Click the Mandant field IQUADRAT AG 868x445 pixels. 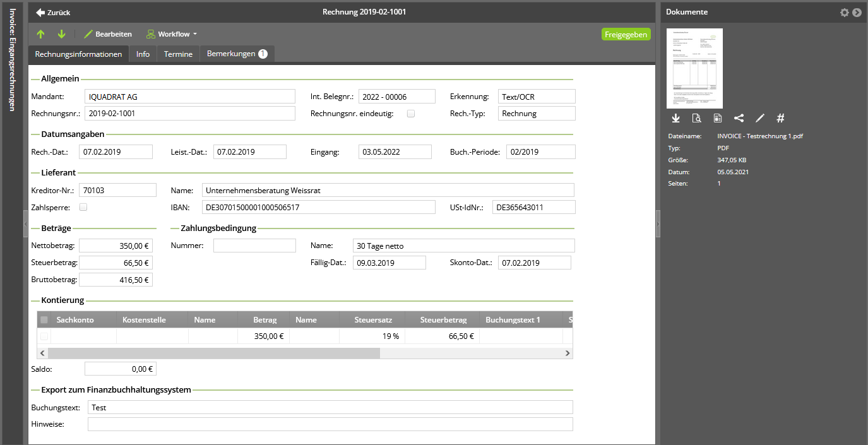[189, 97]
